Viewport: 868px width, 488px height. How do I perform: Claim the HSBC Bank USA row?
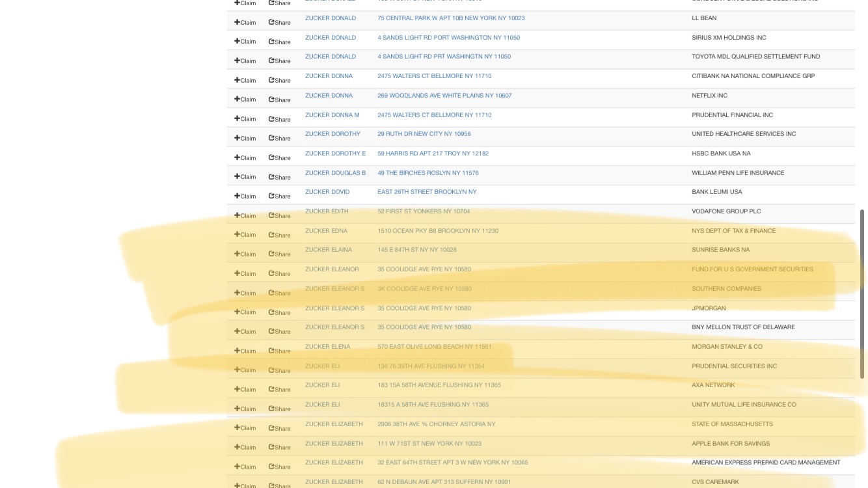tap(245, 157)
